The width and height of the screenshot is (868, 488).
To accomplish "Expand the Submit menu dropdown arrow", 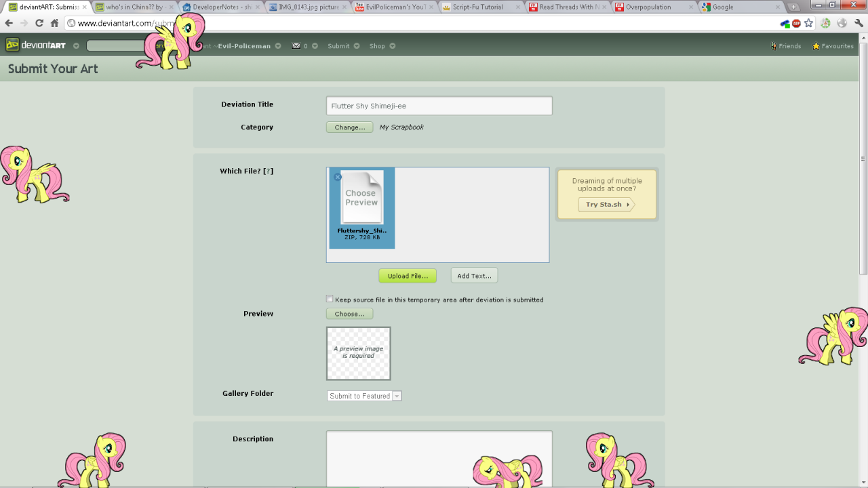I will pyautogui.click(x=357, y=46).
